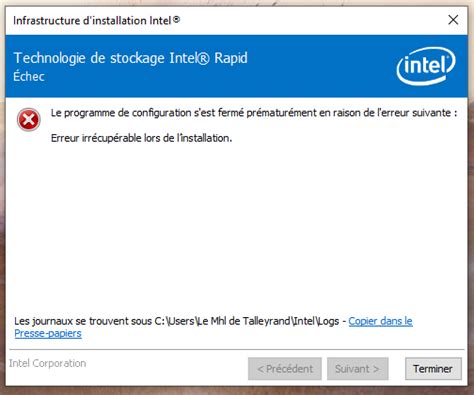Open the Copier dans le Presse-papiers link
The width and height of the screenshot is (474, 395).
(380, 321)
